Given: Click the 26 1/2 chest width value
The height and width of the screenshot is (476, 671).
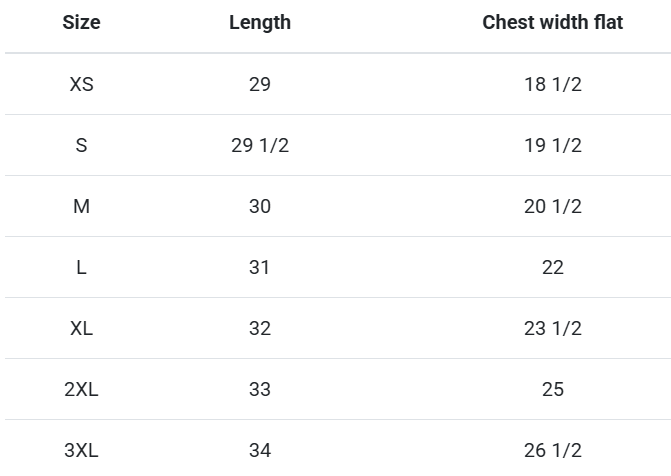Looking at the screenshot, I should 552,450.
